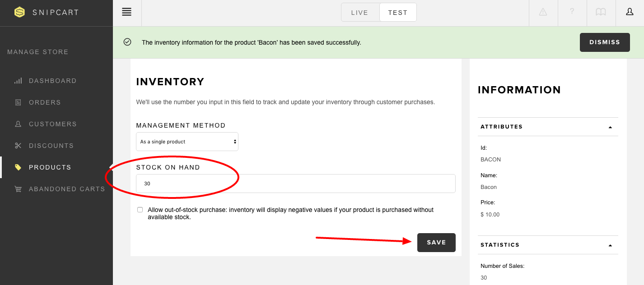Go to Orders in the sidebar

(x=45, y=102)
